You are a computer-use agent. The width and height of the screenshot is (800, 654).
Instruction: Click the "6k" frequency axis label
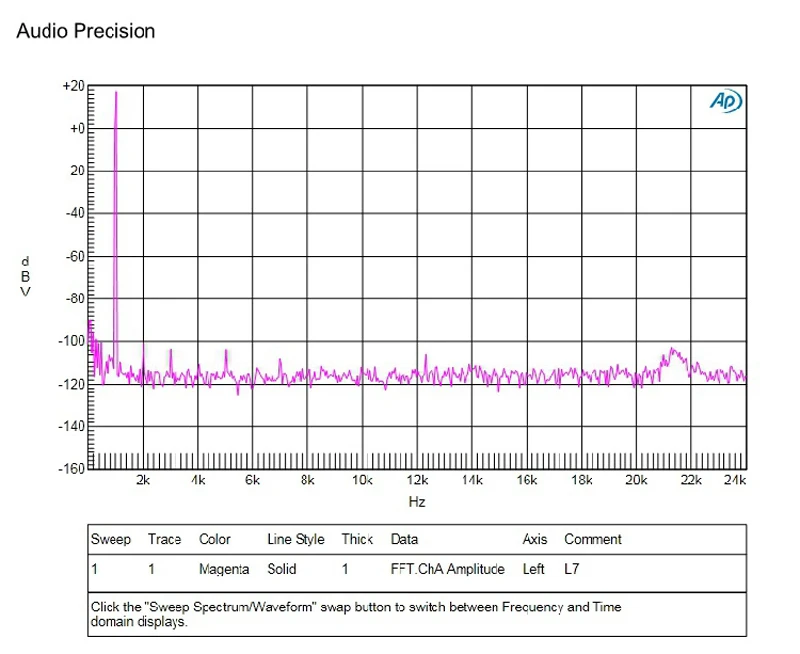point(253,480)
